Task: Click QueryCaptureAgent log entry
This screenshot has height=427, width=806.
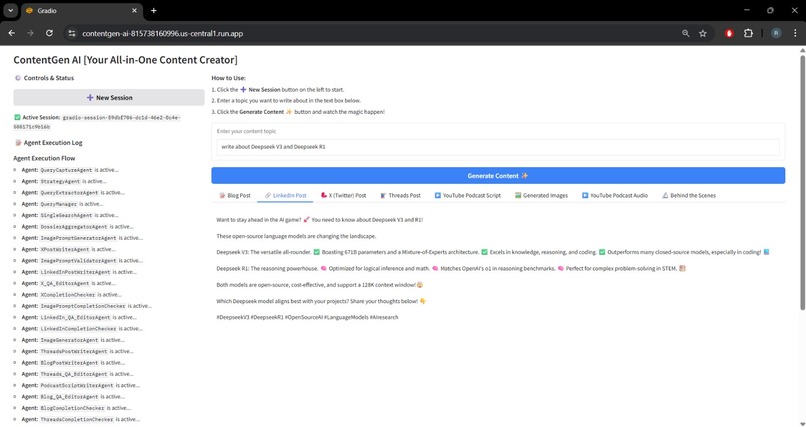Action: pyautogui.click(x=70, y=170)
